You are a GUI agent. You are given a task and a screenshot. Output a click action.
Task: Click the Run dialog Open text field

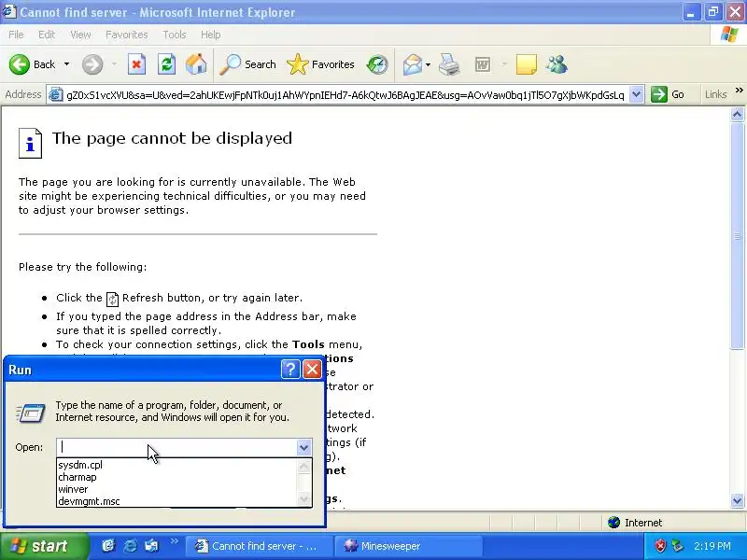(x=176, y=447)
